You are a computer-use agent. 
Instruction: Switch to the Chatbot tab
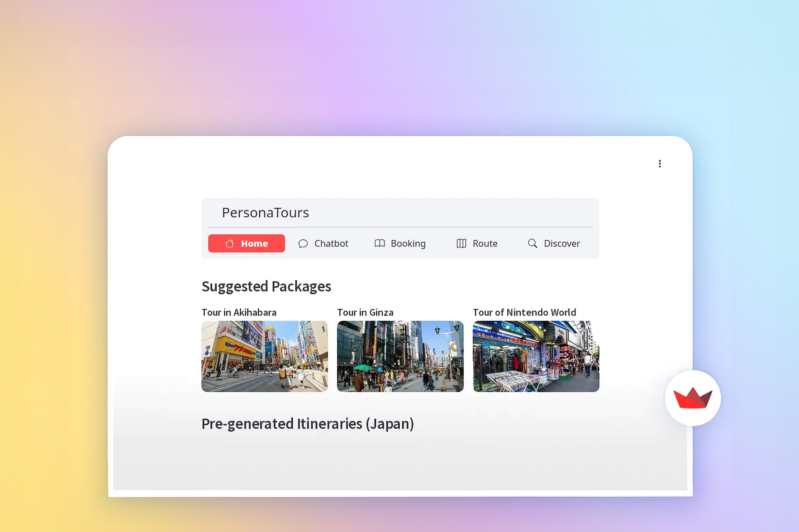tap(331, 243)
